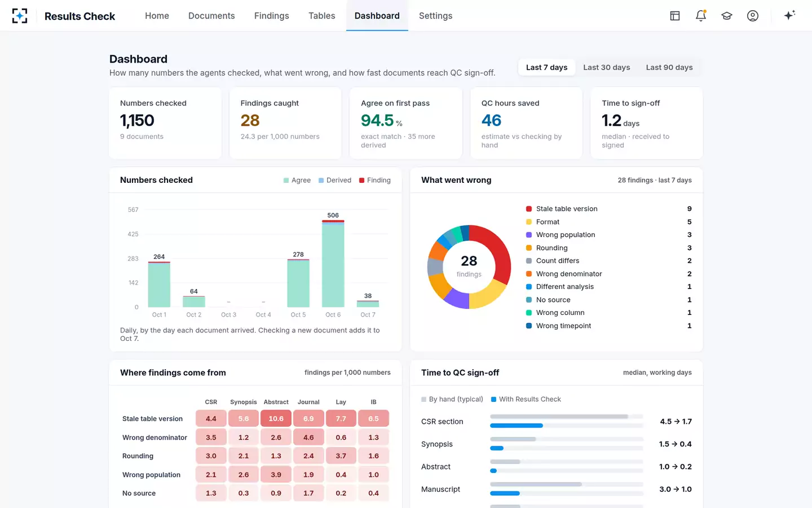
Task: Click the Manuscript sign-off progress bar
Action: coord(567,489)
